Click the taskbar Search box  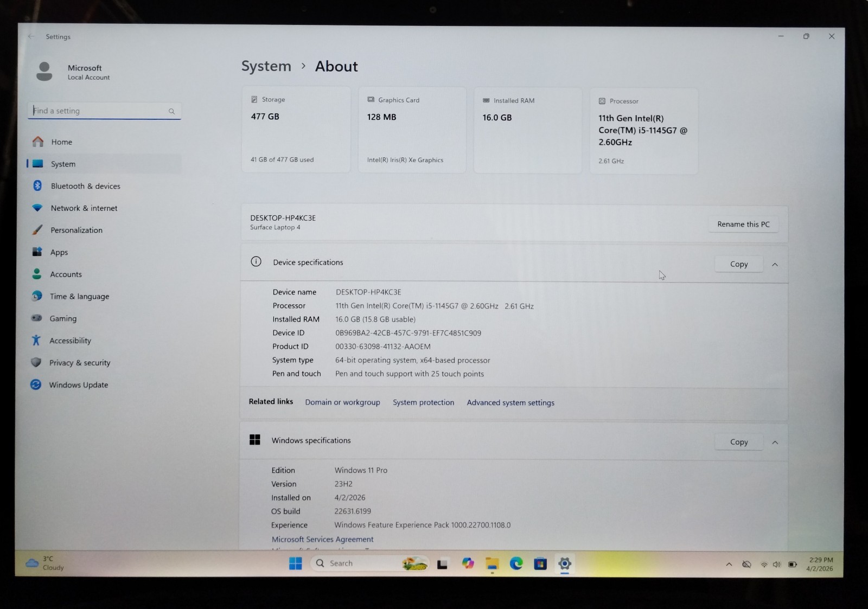point(370,563)
